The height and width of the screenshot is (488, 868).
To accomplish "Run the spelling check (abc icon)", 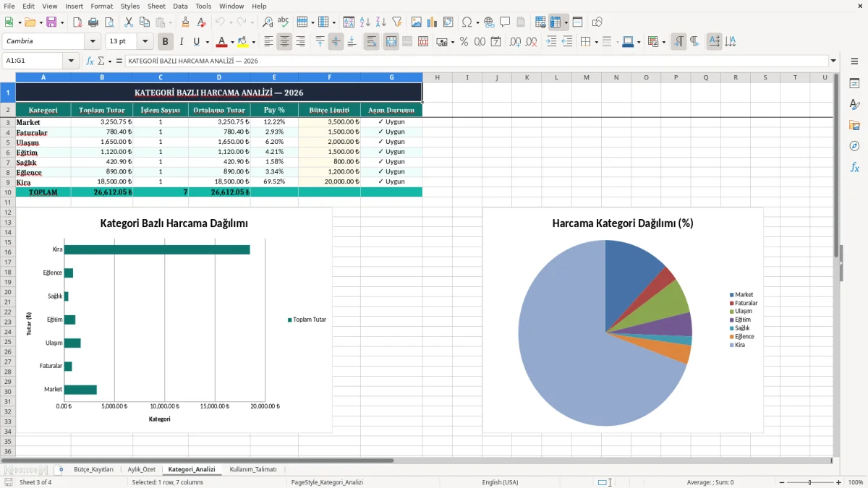I will [x=284, y=22].
